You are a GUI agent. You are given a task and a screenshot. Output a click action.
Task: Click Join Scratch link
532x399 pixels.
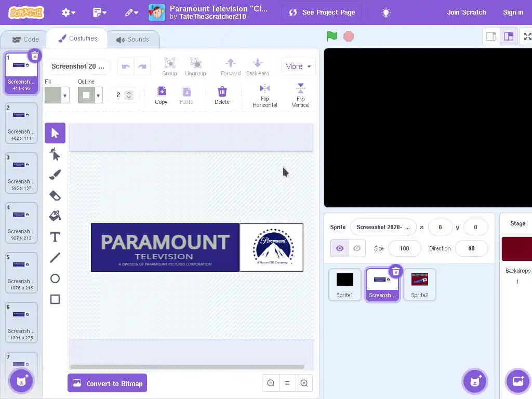click(x=466, y=12)
